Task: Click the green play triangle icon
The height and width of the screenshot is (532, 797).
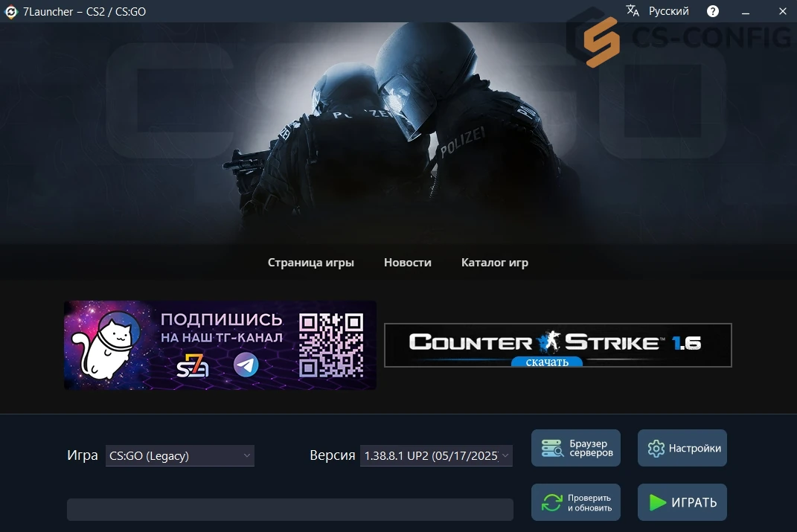Action: pos(658,502)
